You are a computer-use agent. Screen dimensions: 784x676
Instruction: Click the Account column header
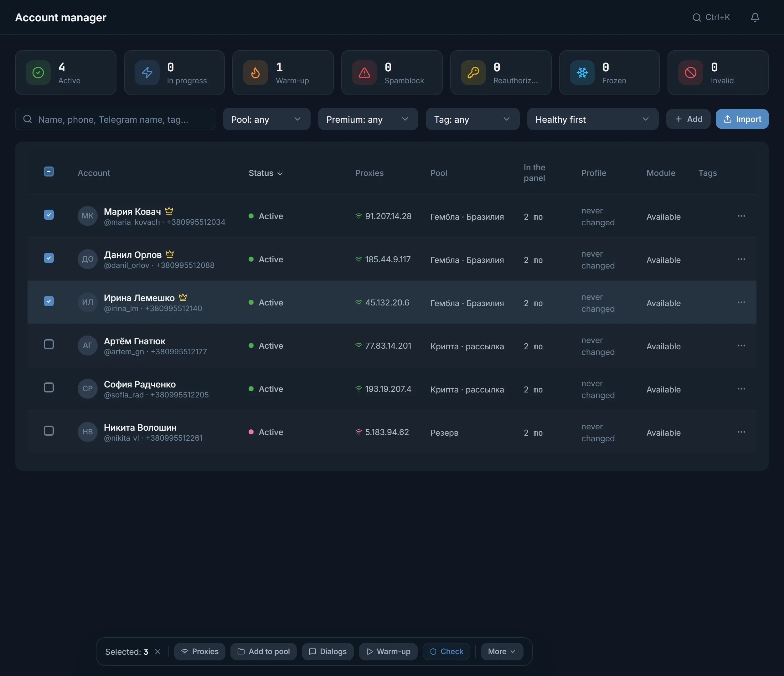(x=94, y=173)
